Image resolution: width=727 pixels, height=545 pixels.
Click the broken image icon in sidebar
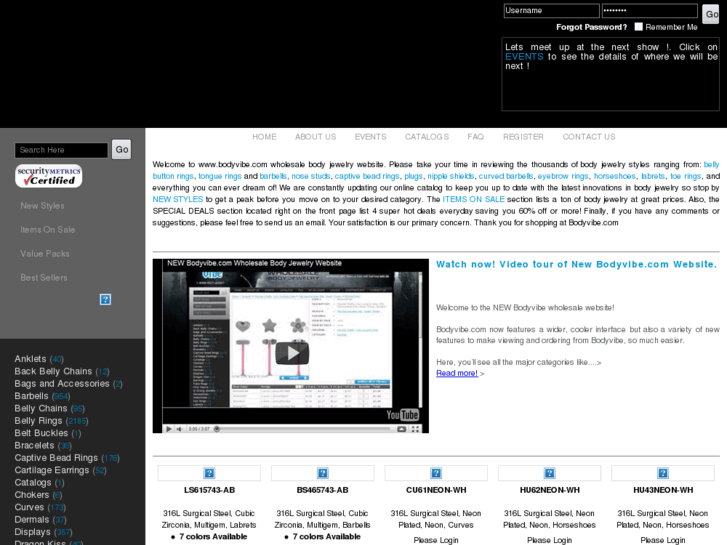[x=105, y=300]
